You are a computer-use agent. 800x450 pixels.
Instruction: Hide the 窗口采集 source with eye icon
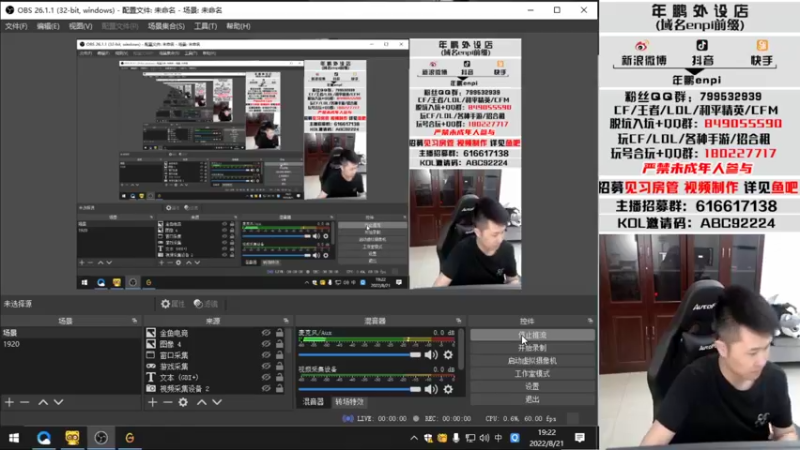[x=266, y=355]
